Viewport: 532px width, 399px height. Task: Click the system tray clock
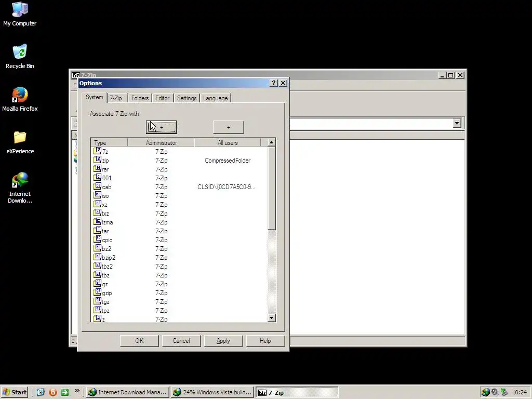pyautogui.click(x=520, y=393)
